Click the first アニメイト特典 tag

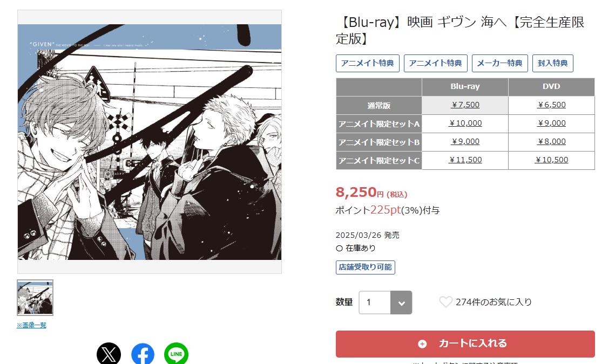[368, 64]
